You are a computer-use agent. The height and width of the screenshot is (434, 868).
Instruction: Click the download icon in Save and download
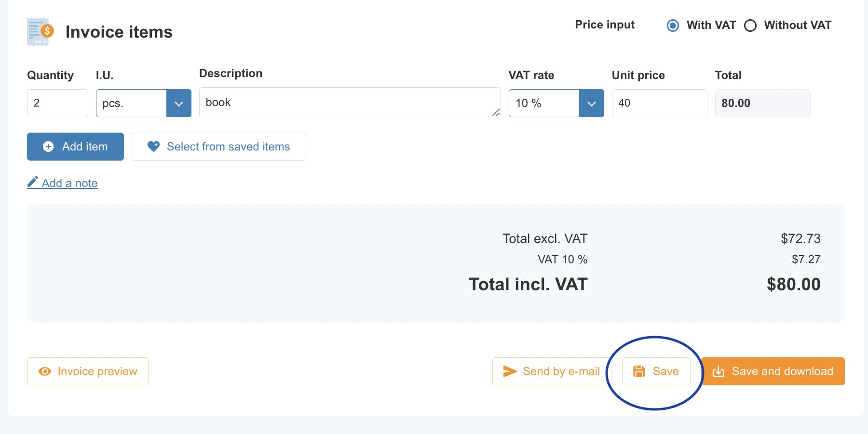(x=719, y=371)
